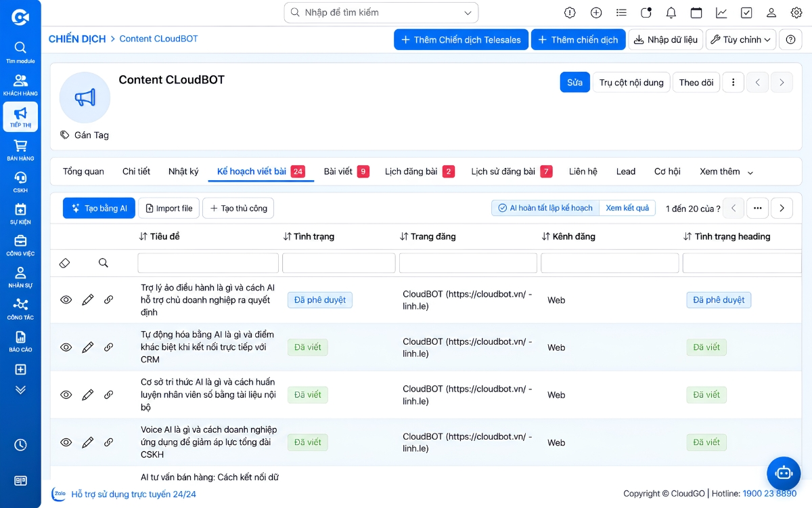Viewport: 812px width, 508px height.
Task: Open the BÁO CÁO report module
Action: tap(20, 341)
